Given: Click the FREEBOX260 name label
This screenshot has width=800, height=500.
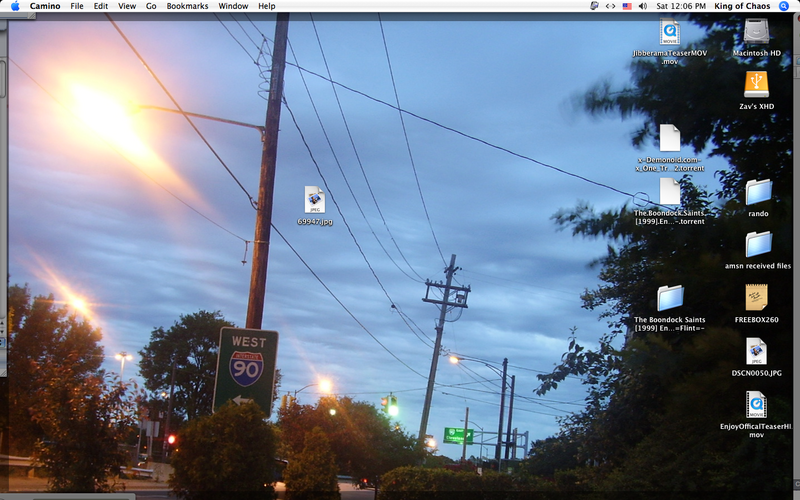Looking at the screenshot, I should coord(757,320).
